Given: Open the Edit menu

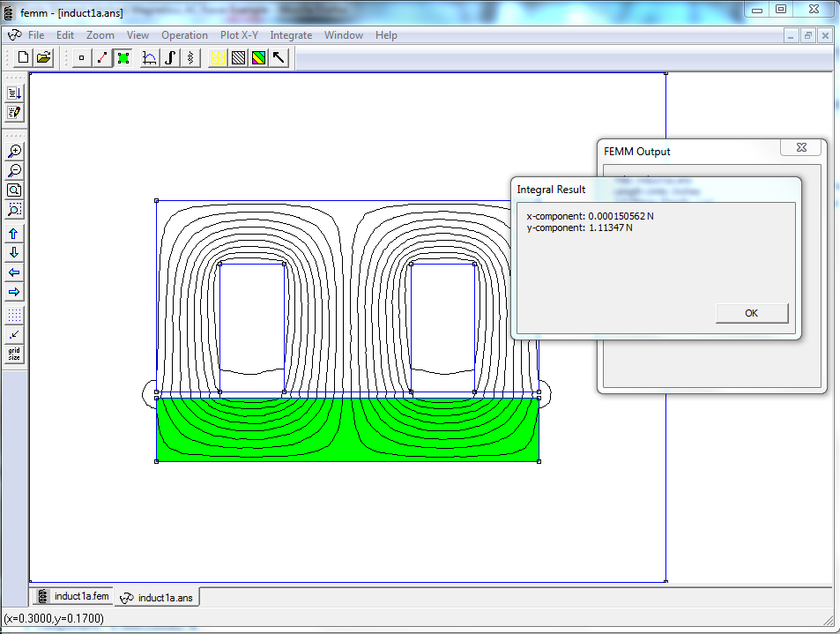Looking at the screenshot, I should (x=65, y=35).
